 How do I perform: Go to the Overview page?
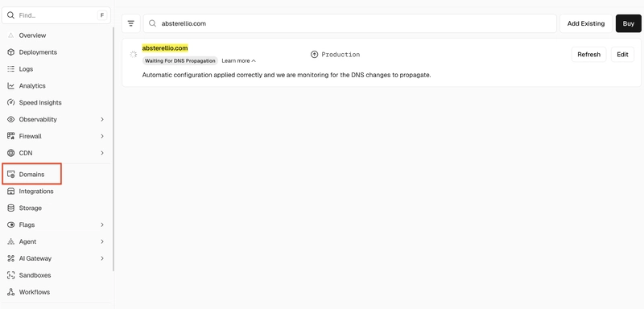point(32,35)
